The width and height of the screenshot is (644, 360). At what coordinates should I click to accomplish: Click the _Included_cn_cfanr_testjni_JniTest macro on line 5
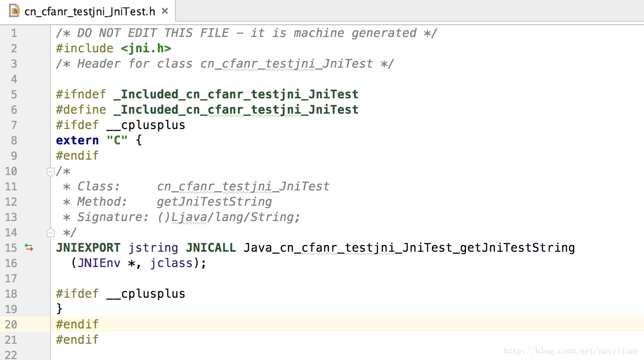(x=239, y=94)
